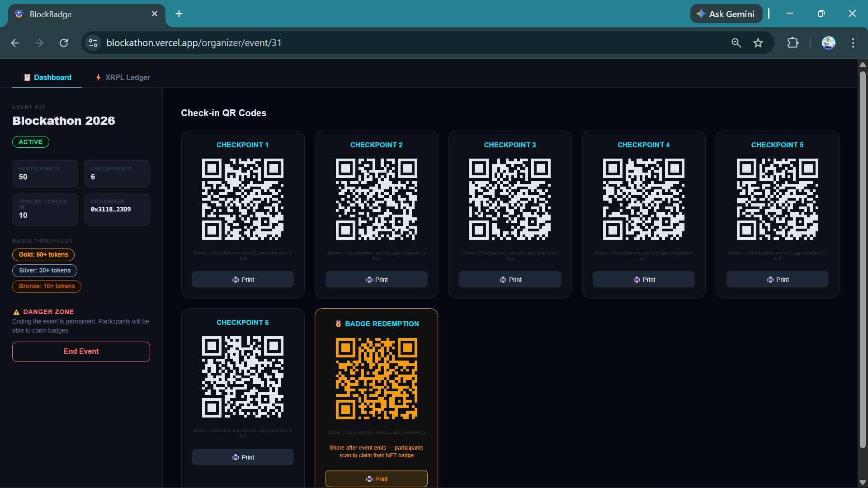
Task: Click the Ask Gemini button
Action: click(726, 14)
